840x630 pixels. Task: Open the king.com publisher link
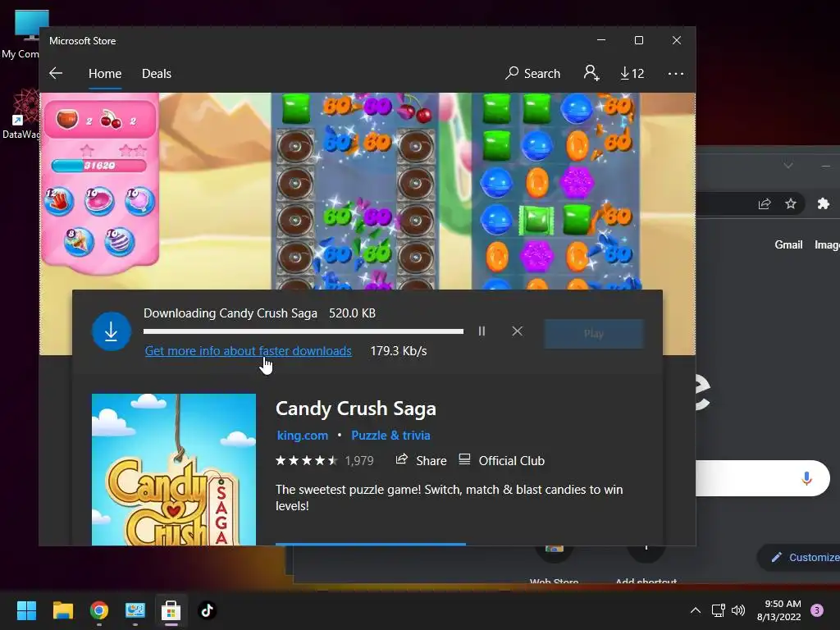[x=302, y=436]
